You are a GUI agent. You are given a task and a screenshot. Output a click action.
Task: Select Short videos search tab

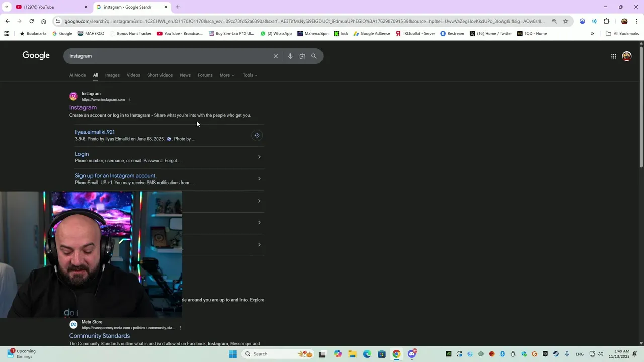pyautogui.click(x=160, y=75)
